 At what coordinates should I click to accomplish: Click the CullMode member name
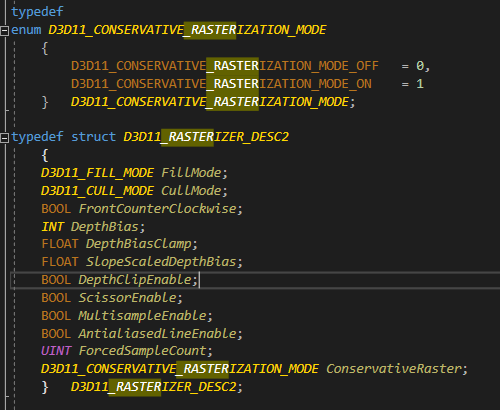pos(191,191)
